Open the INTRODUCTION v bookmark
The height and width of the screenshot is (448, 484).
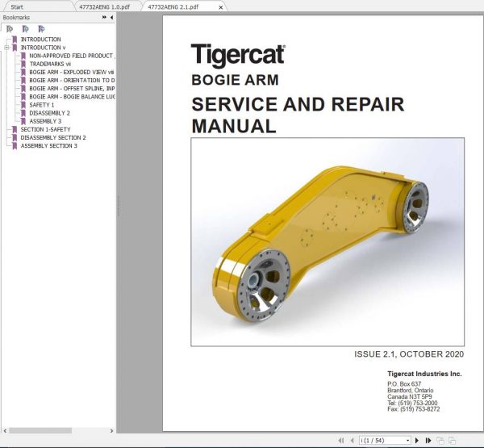(44, 48)
